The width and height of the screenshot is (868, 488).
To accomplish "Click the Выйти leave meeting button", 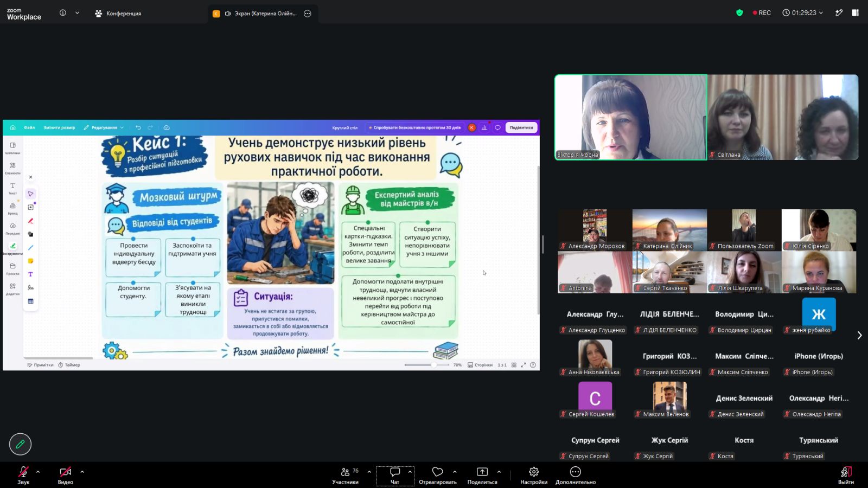I will point(846,475).
